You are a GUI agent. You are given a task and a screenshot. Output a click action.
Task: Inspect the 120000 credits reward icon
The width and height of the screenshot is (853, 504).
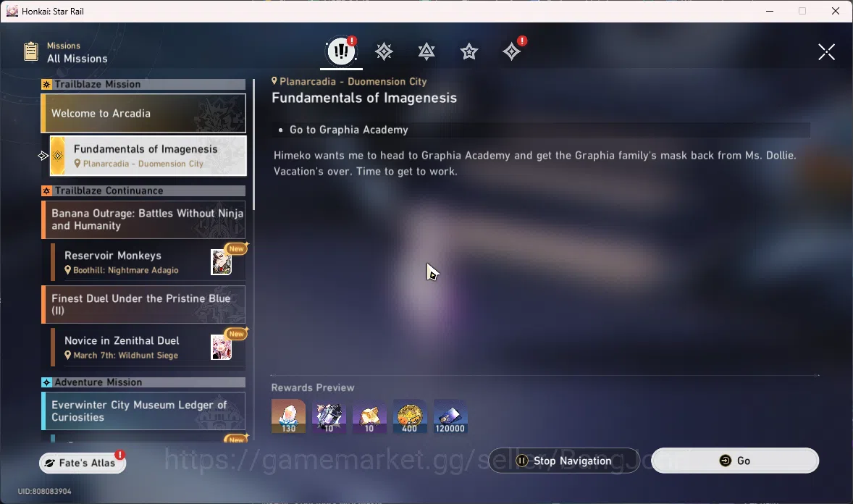pyautogui.click(x=450, y=416)
